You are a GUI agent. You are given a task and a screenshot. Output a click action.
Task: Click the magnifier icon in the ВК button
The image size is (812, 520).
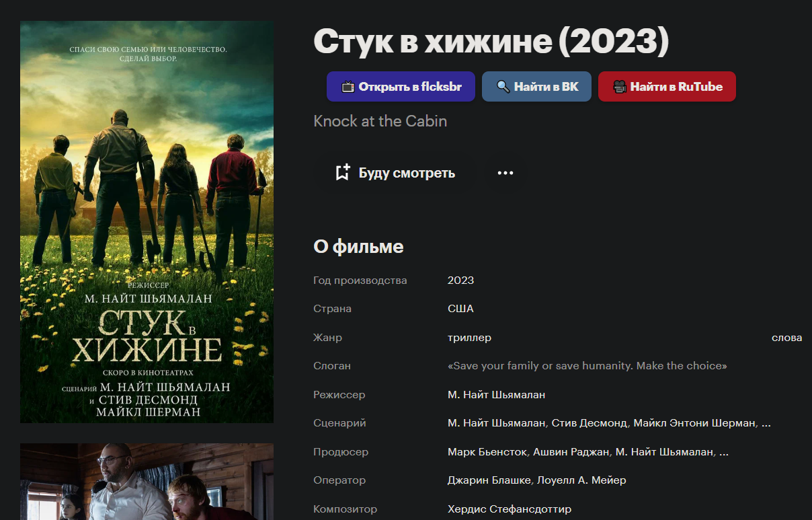coord(503,87)
